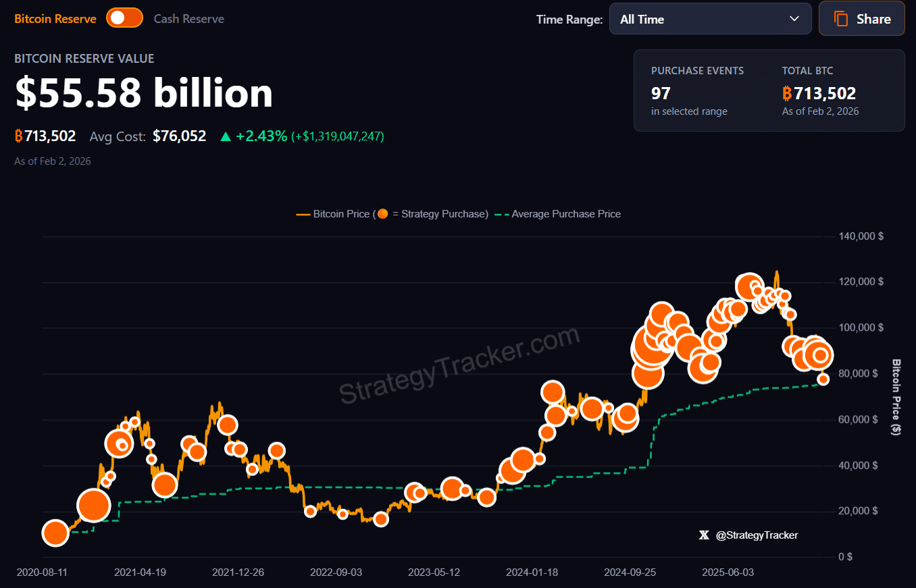This screenshot has height=588, width=916.
Task: Click the copy icon on Share button
Action: tap(841, 19)
